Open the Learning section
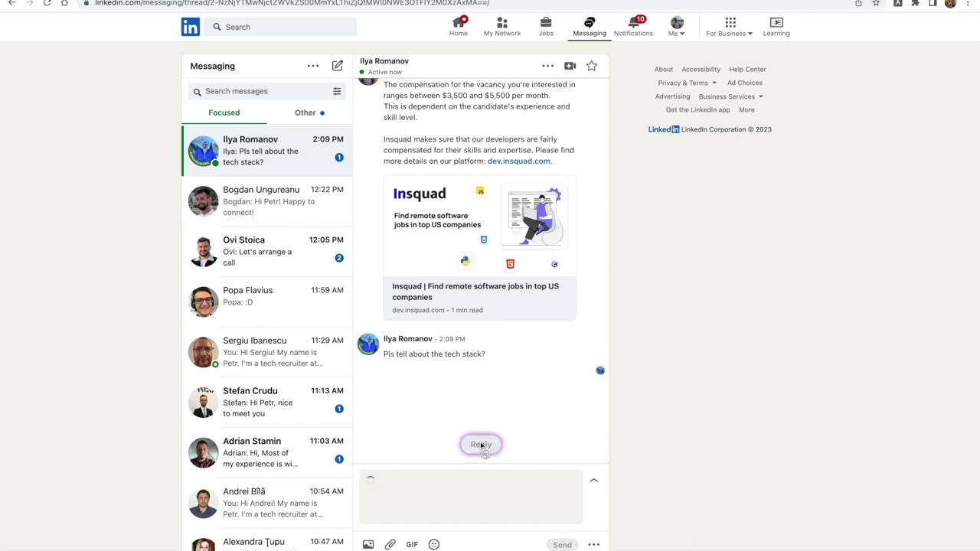980x551 pixels. tap(776, 26)
